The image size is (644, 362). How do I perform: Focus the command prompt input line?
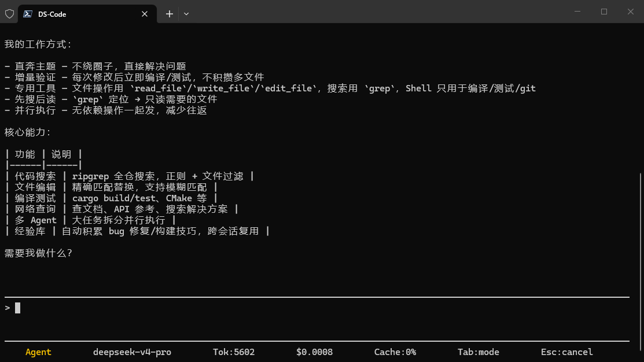[x=317, y=308]
